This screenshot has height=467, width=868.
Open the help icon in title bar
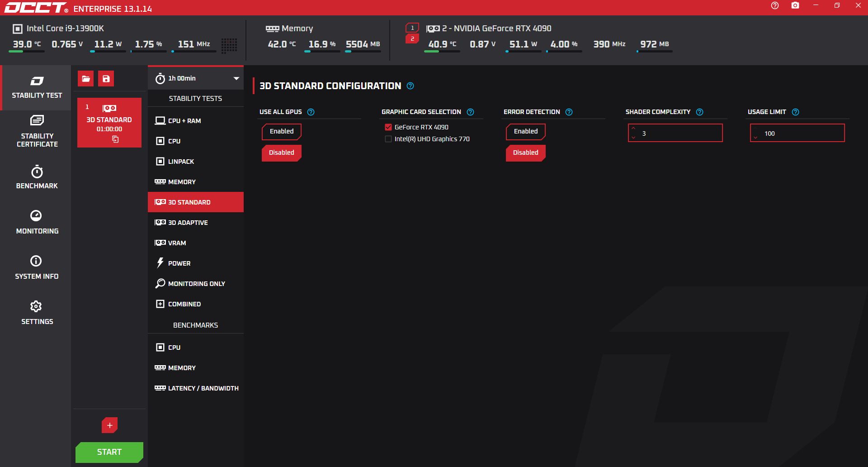click(x=775, y=6)
